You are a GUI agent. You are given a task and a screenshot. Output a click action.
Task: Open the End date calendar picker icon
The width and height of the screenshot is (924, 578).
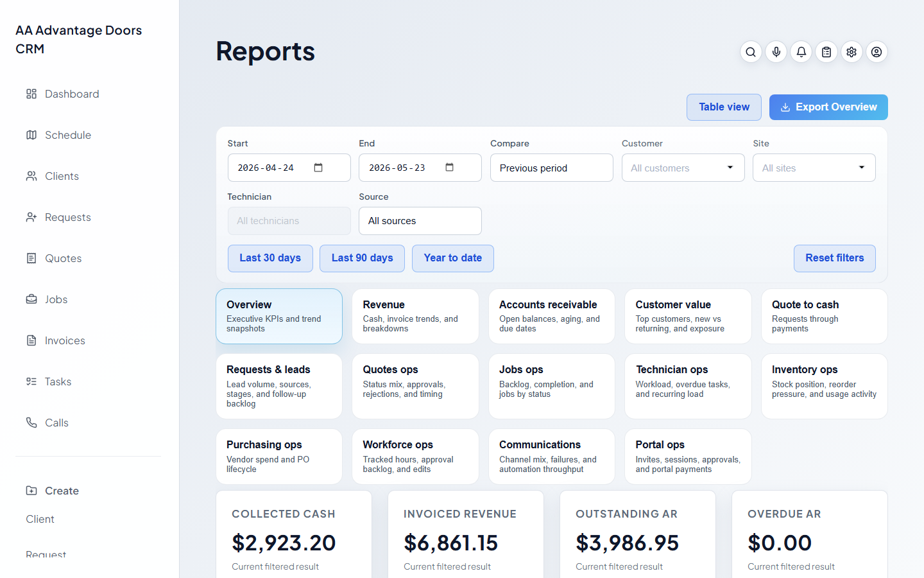click(450, 168)
